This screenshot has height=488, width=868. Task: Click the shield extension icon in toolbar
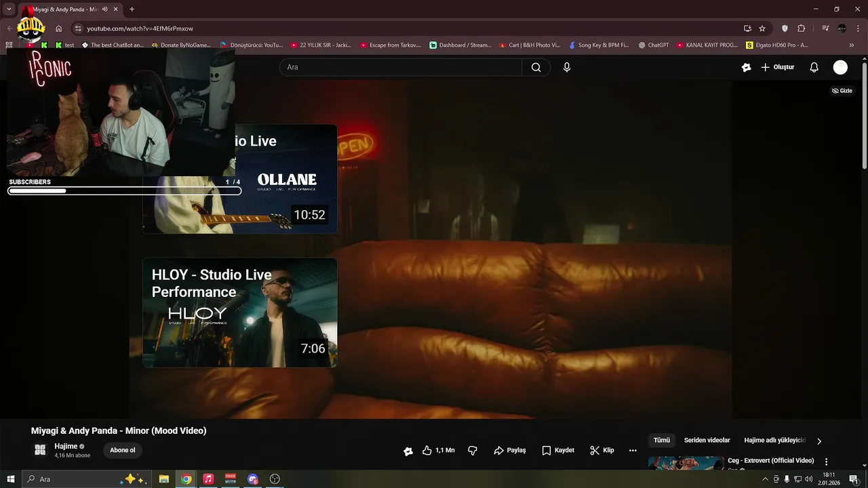(x=785, y=28)
